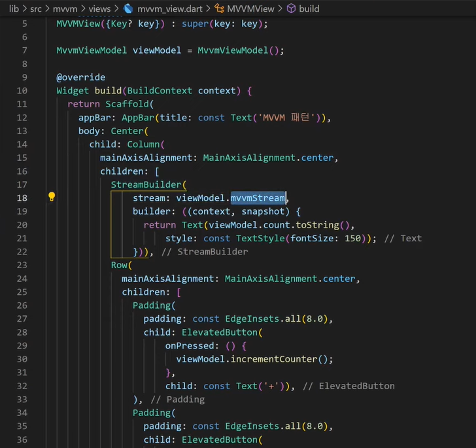Click the MVVMView class symbol icon
Screen dimensions: 476x448
[219, 9]
